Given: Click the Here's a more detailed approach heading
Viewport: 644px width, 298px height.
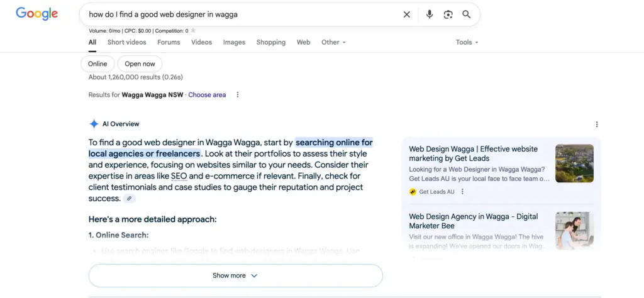Looking at the screenshot, I should click(x=152, y=219).
